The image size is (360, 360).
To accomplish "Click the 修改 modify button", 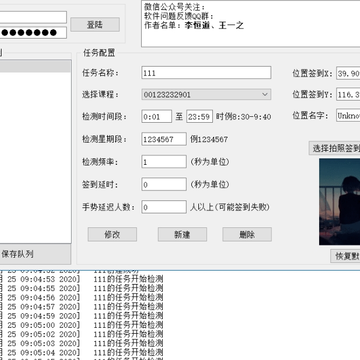I will [112, 234].
